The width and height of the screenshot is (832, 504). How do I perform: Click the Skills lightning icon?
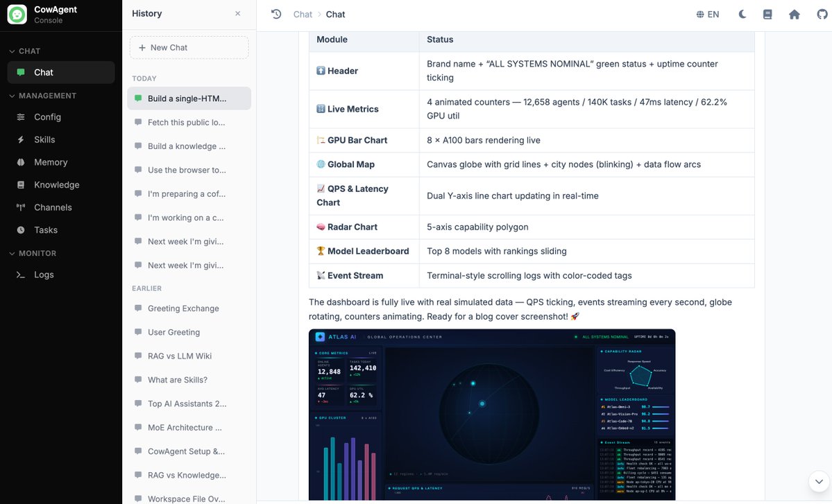coord(21,140)
